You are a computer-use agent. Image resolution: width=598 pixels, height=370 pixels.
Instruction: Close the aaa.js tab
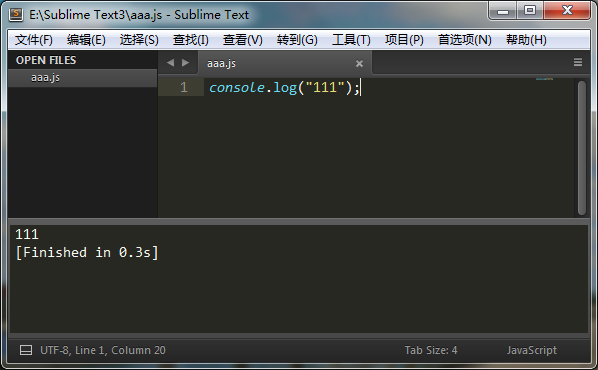359,64
